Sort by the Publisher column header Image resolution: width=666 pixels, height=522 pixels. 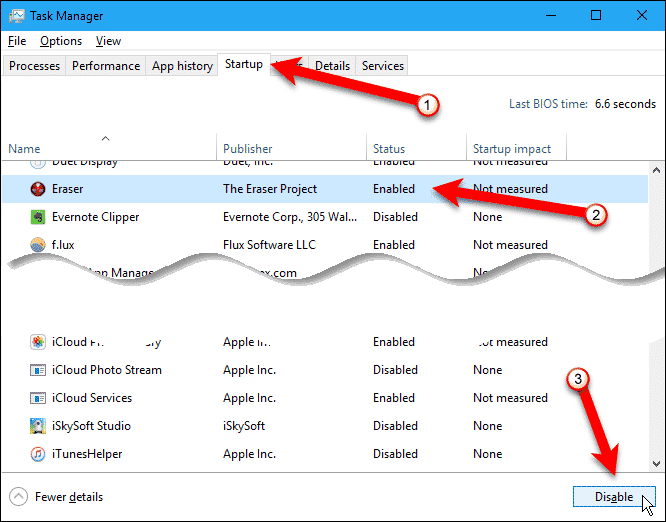click(x=291, y=148)
